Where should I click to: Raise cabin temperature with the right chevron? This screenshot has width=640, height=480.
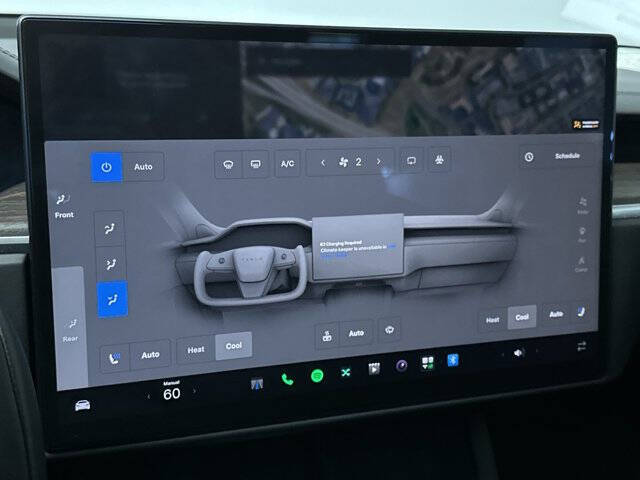click(194, 391)
